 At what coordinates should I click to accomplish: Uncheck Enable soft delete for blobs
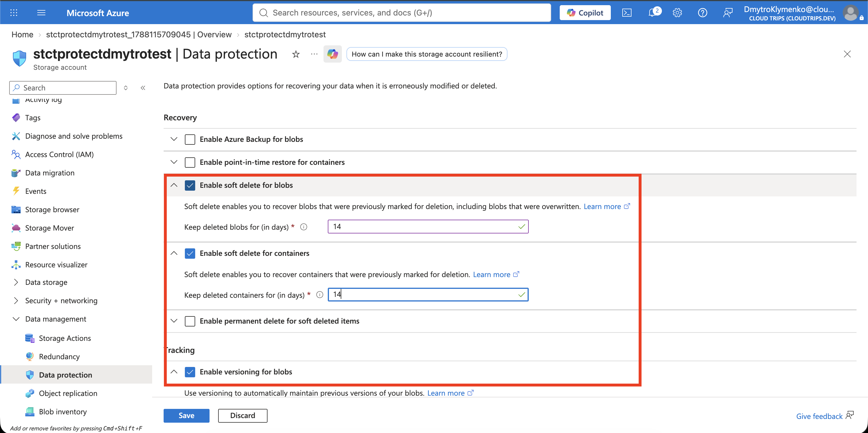pyautogui.click(x=190, y=185)
